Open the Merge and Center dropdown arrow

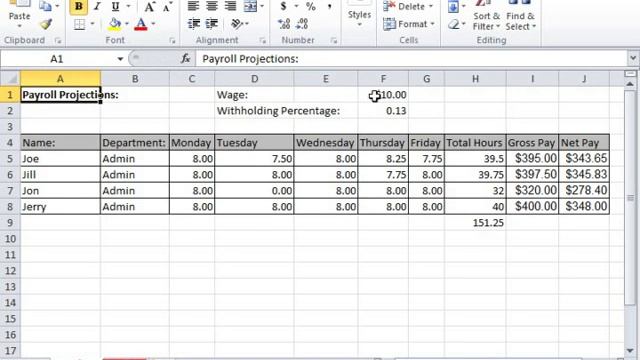click(x=262, y=6)
